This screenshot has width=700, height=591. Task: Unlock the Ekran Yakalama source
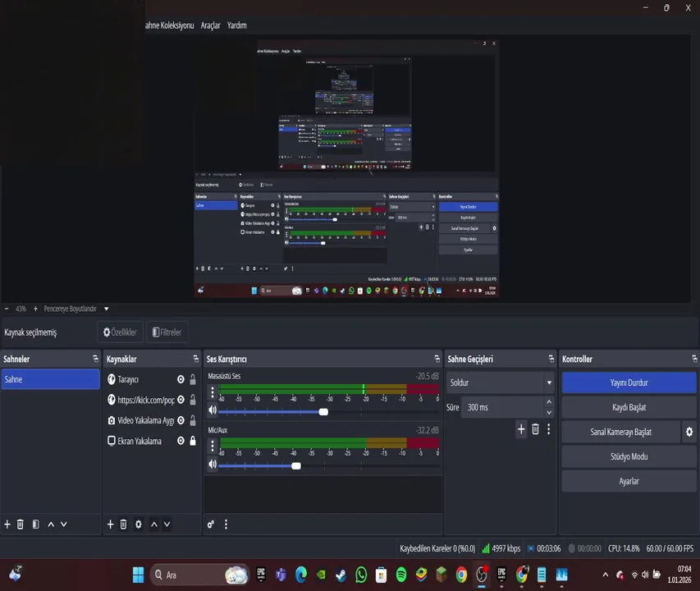tap(193, 441)
